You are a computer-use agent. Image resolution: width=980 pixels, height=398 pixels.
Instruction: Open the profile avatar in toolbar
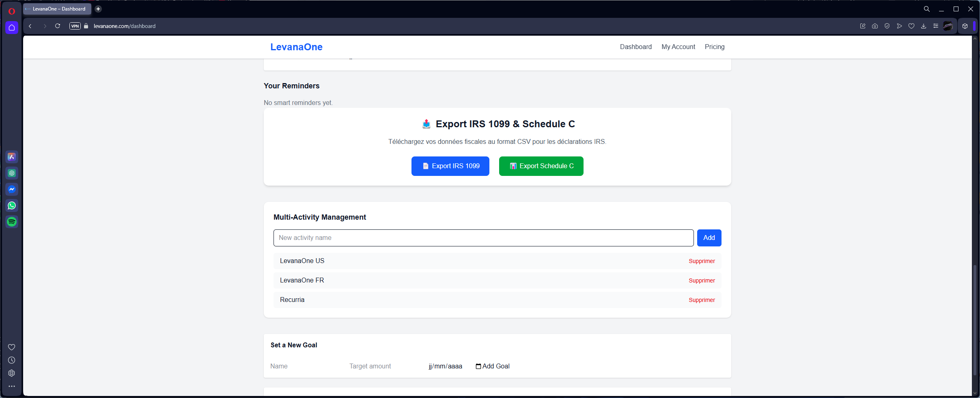(x=948, y=26)
